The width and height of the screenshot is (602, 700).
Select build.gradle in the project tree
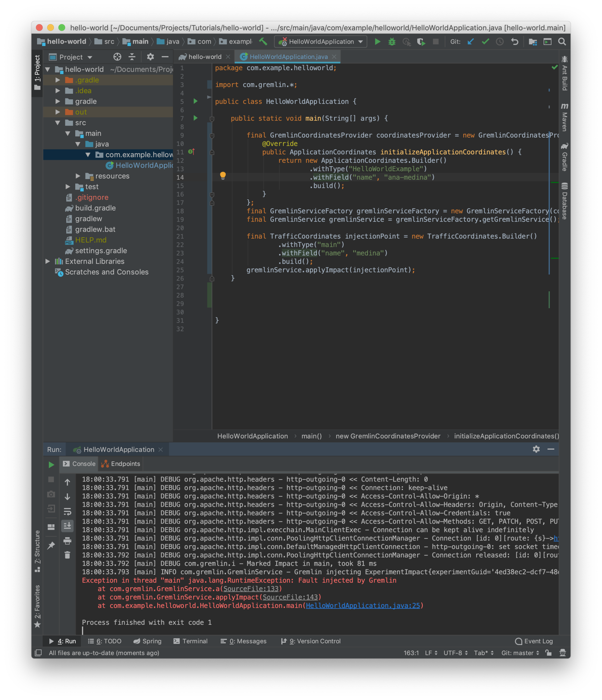95,208
